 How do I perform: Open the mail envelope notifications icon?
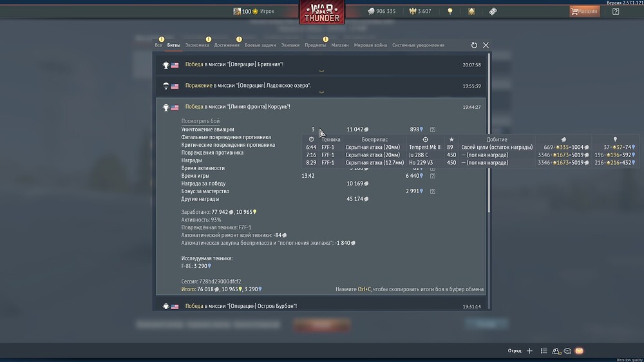[579, 351]
